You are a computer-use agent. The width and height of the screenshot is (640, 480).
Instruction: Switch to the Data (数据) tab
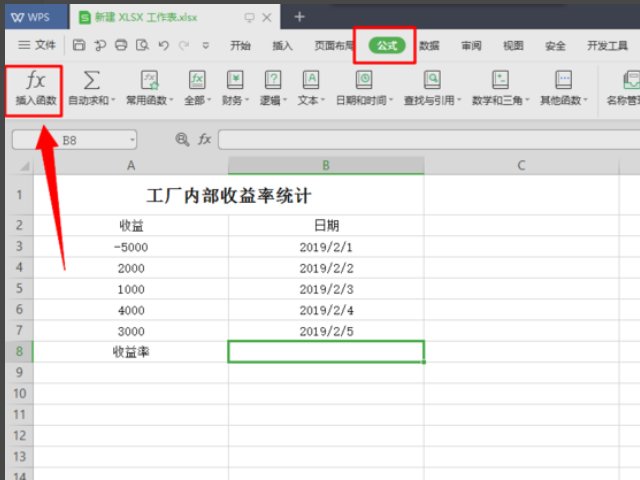429,45
